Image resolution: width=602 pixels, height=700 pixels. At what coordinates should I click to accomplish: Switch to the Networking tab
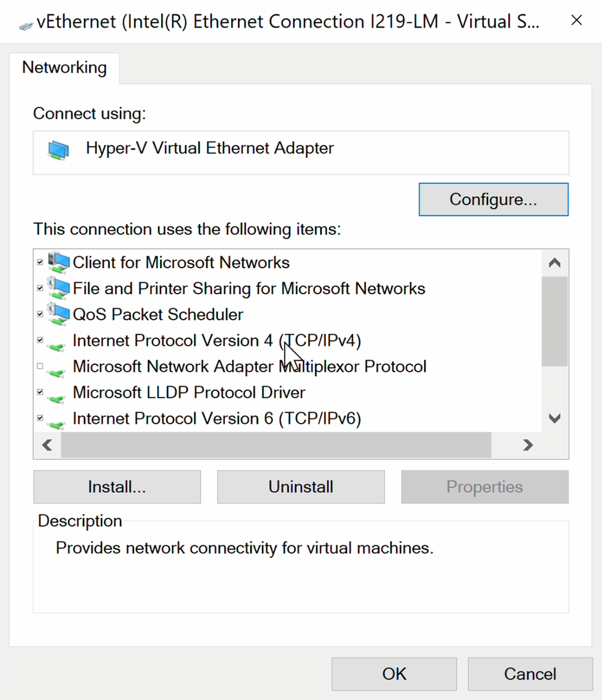coord(64,68)
